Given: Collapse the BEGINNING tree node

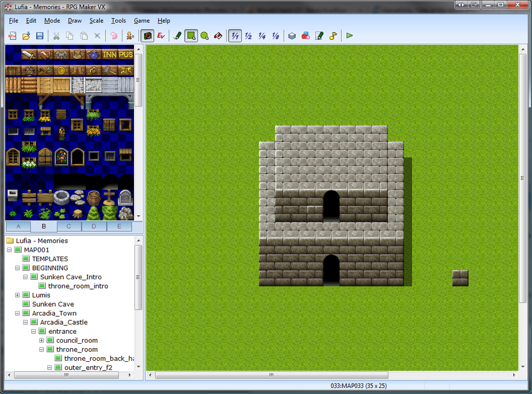Looking at the screenshot, I should click(17, 268).
